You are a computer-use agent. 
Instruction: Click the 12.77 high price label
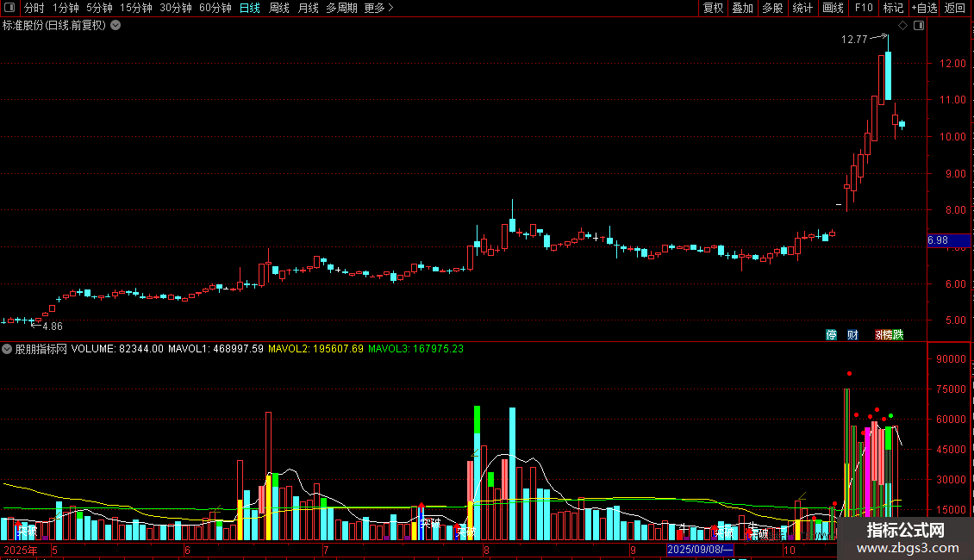coord(854,40)
